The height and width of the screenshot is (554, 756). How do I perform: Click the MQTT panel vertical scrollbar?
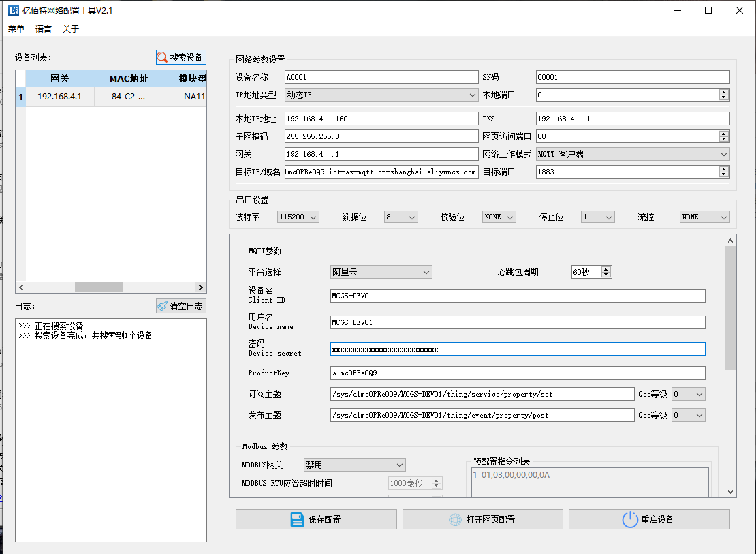pyautogui.click(x=731, y=307)
